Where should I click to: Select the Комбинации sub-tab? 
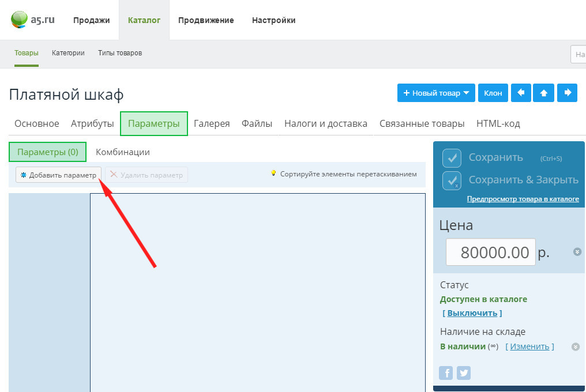[123, 152]
